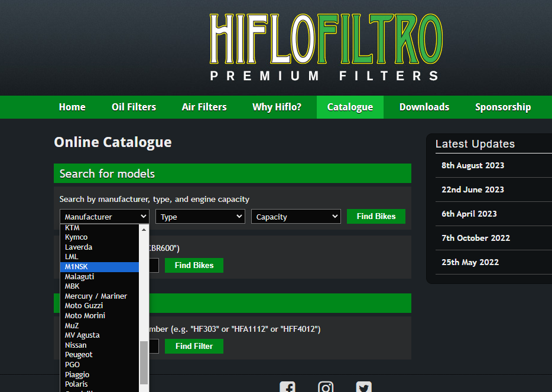Open the Sponsorship page

tap(503, 107)
